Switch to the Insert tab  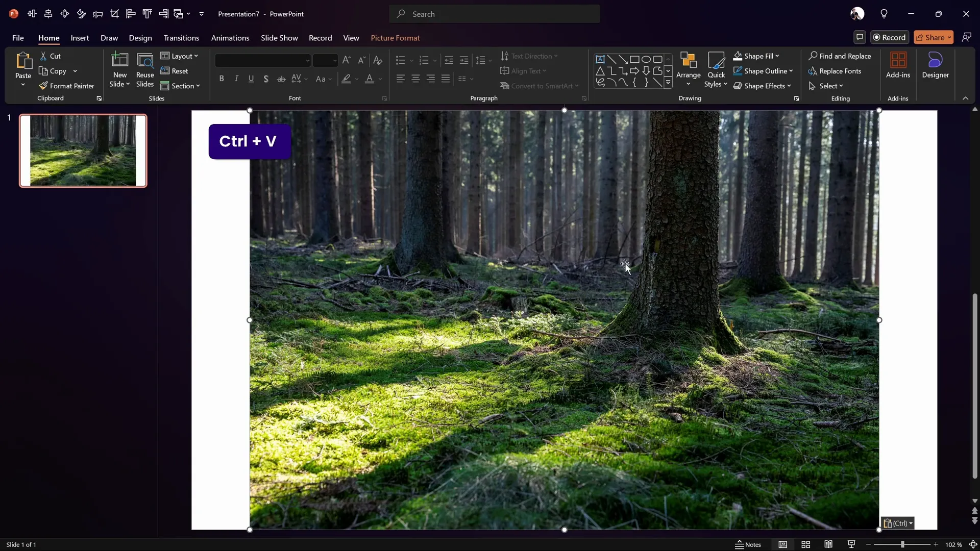click(x=80, y=38)
